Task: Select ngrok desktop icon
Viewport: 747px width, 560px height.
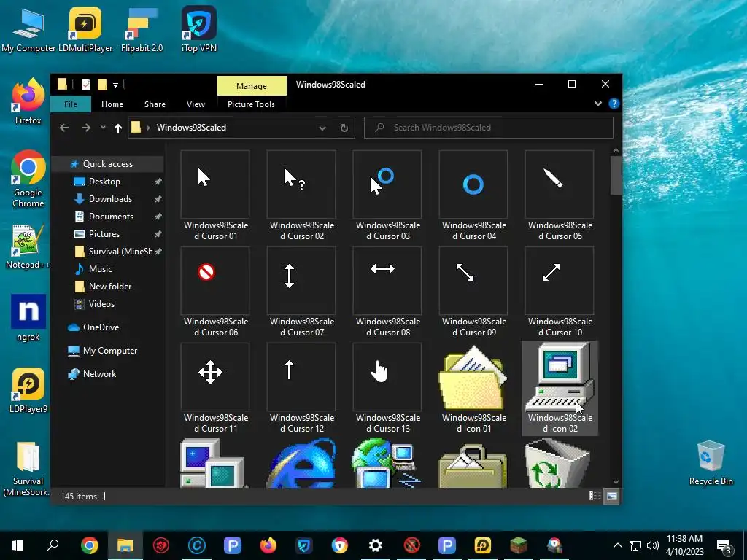Action: click(28, 318)
